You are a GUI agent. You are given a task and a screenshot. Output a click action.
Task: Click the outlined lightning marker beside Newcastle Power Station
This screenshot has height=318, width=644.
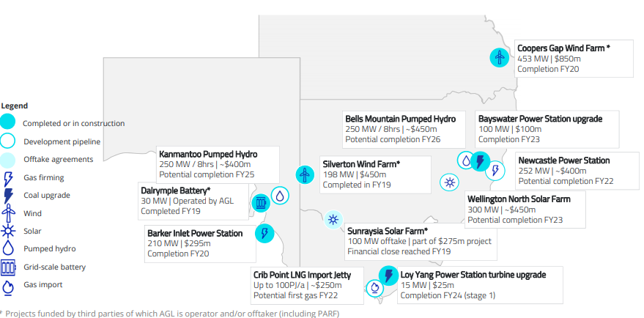495,170
